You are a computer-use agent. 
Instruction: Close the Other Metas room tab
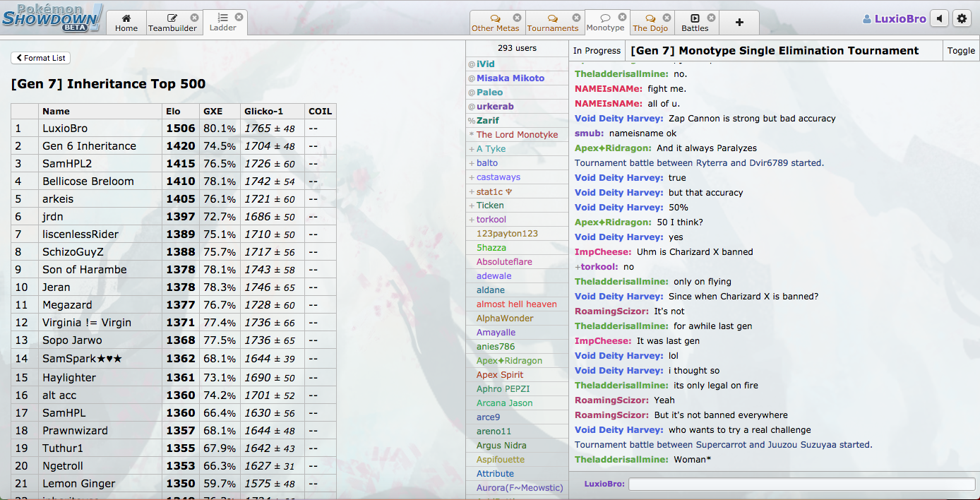coord(517,18)
